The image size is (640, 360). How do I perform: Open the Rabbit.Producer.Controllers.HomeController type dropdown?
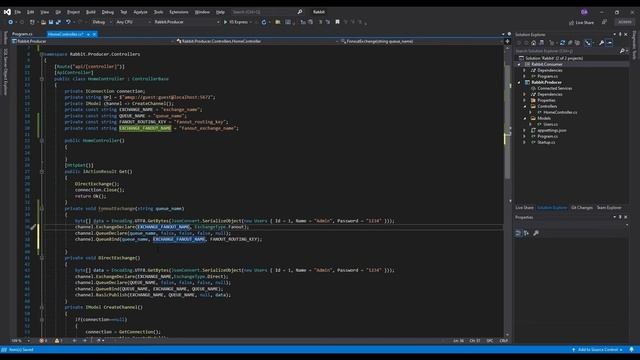click(x=258, y=41)
